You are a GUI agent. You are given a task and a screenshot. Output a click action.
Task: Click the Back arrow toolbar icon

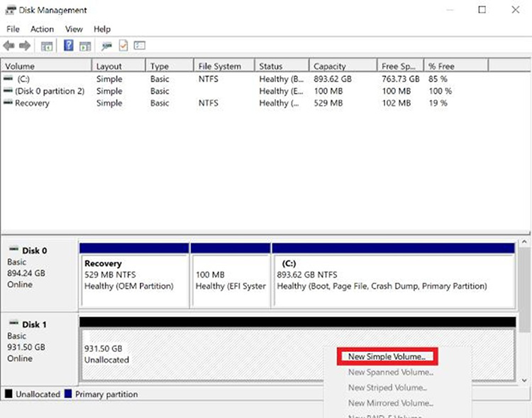click(9, 45)
